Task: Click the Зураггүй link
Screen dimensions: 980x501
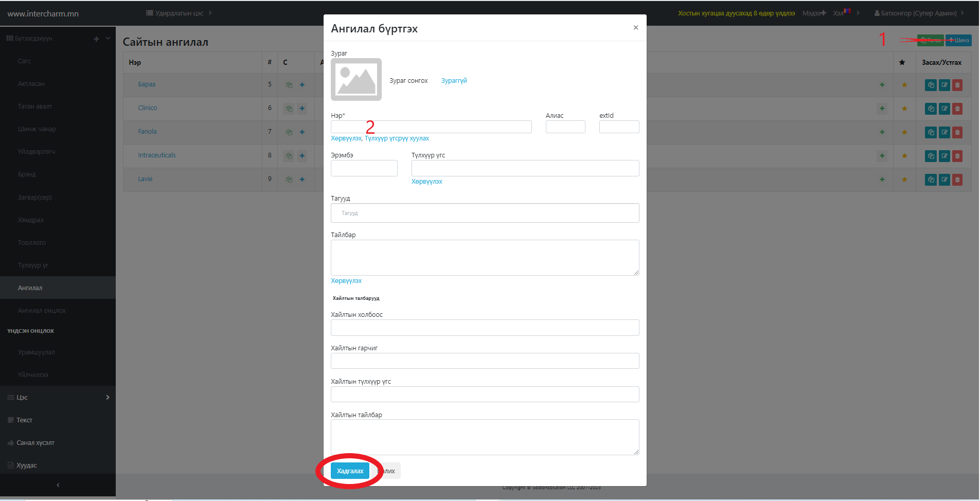Action: click(454, 81)
